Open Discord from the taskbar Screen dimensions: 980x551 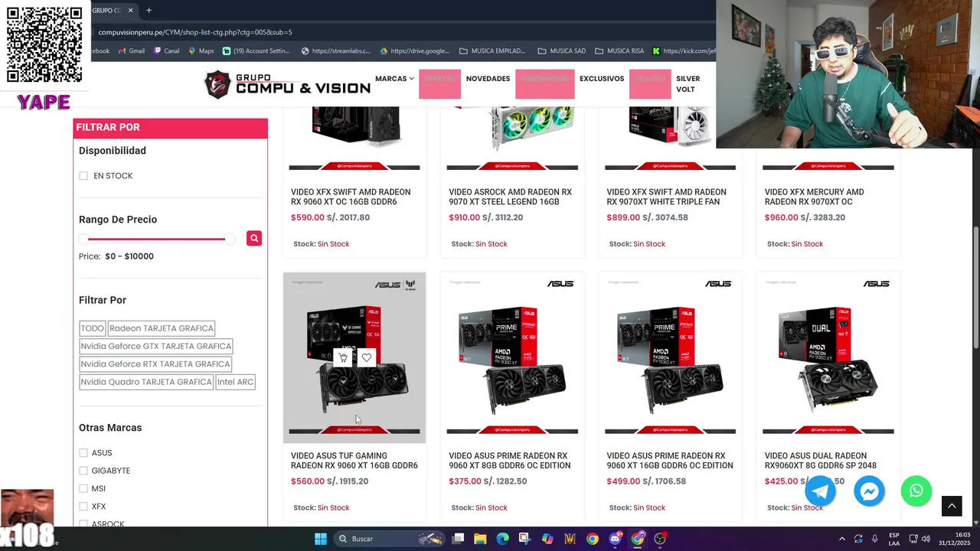coord(615,539)
